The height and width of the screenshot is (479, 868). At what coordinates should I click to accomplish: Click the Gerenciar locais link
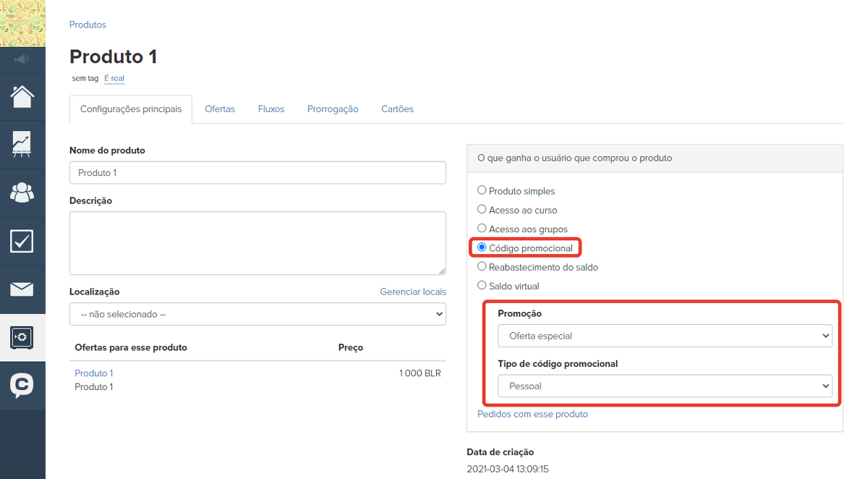pyautogui.click(x=413, y=292)
